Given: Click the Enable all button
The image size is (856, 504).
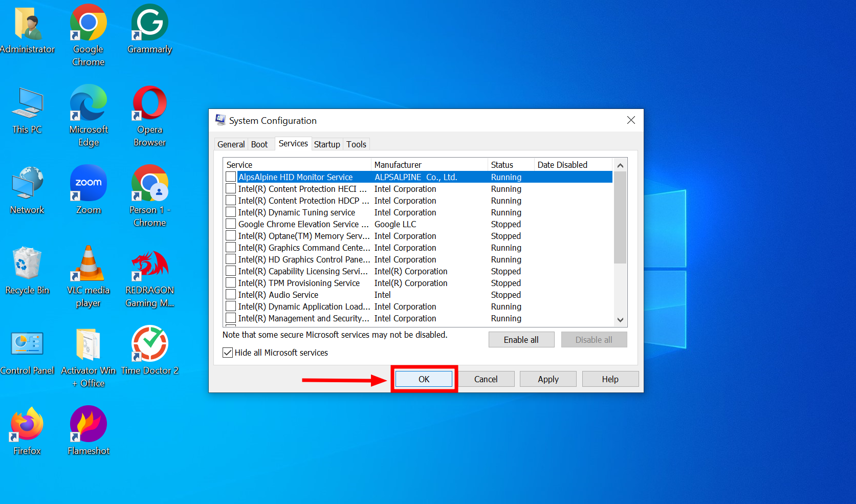Looking at the screenshot, I should (x=521, y=340).
